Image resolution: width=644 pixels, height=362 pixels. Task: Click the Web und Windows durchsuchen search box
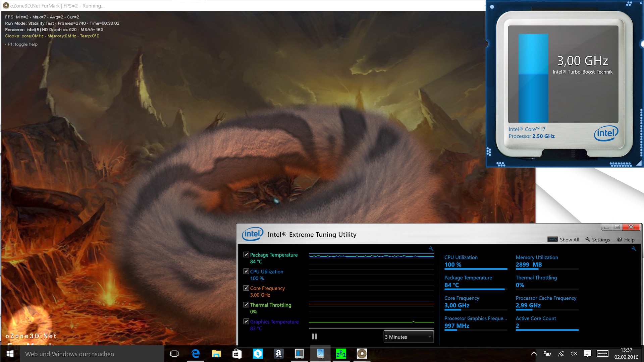[x=92, y=354]
